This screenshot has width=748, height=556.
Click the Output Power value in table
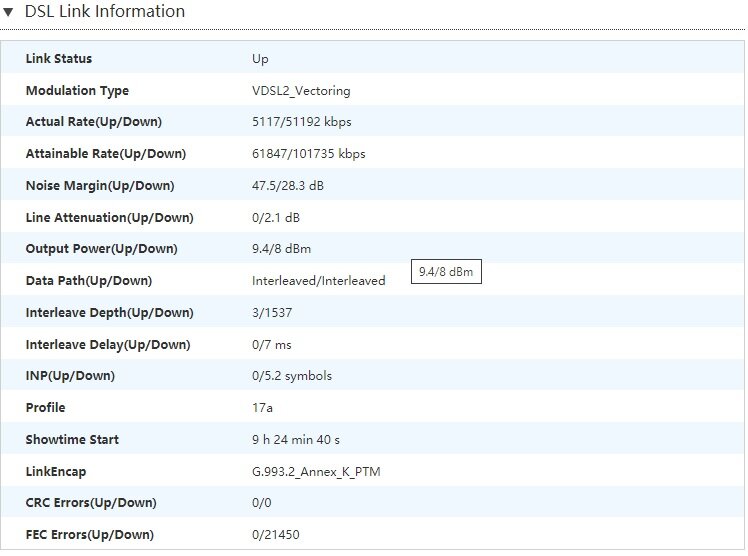(x=281, y=249)
